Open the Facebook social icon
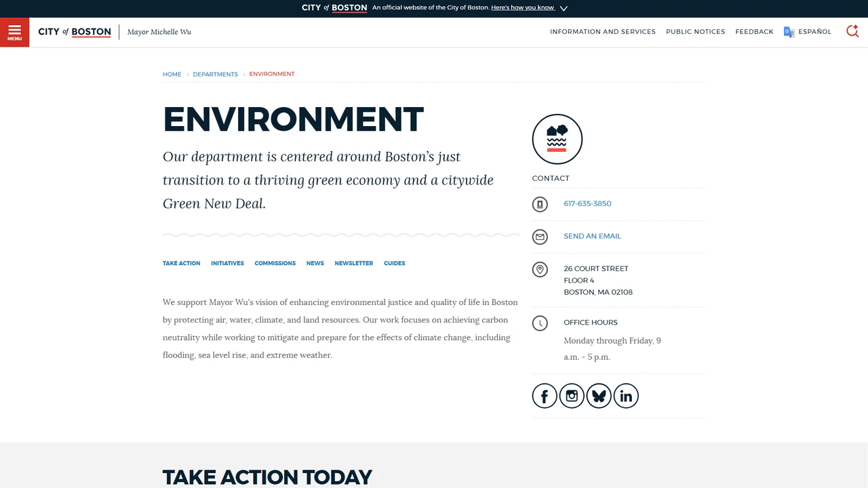 (545, 396)
